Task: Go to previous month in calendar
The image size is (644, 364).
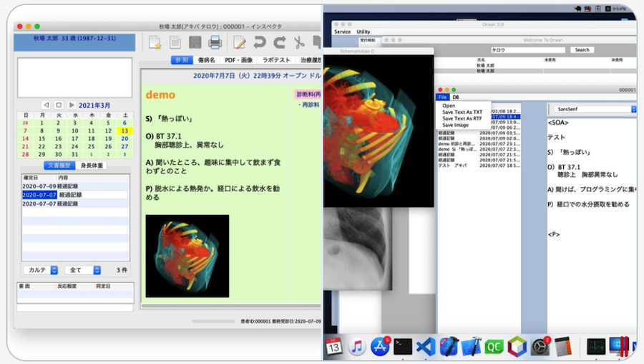Action: [x=46, y=105]
